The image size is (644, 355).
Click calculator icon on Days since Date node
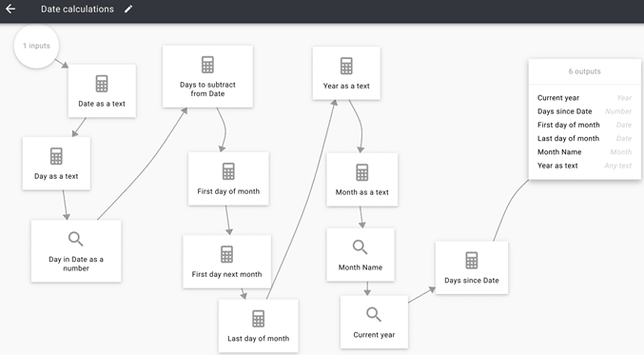pos(472,261)
